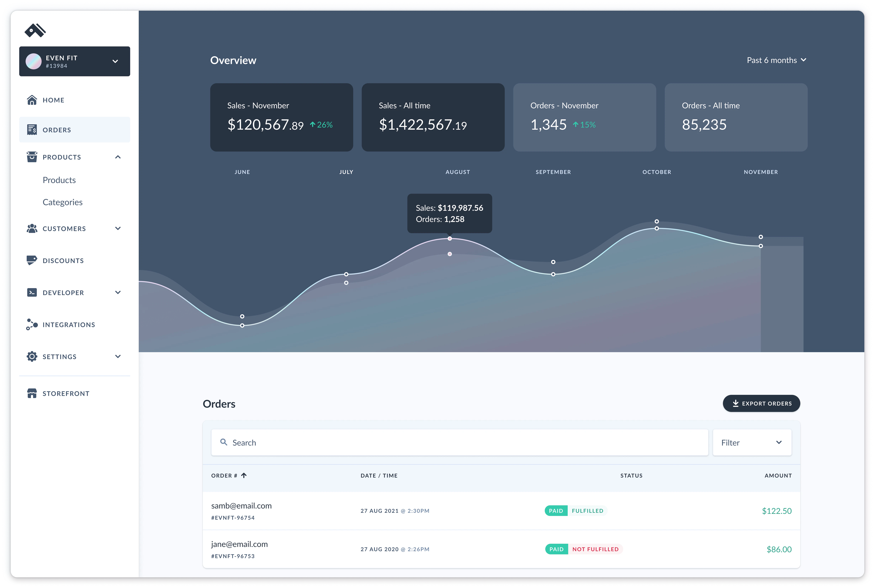Click the Storefront shop icon

(32, 393)
